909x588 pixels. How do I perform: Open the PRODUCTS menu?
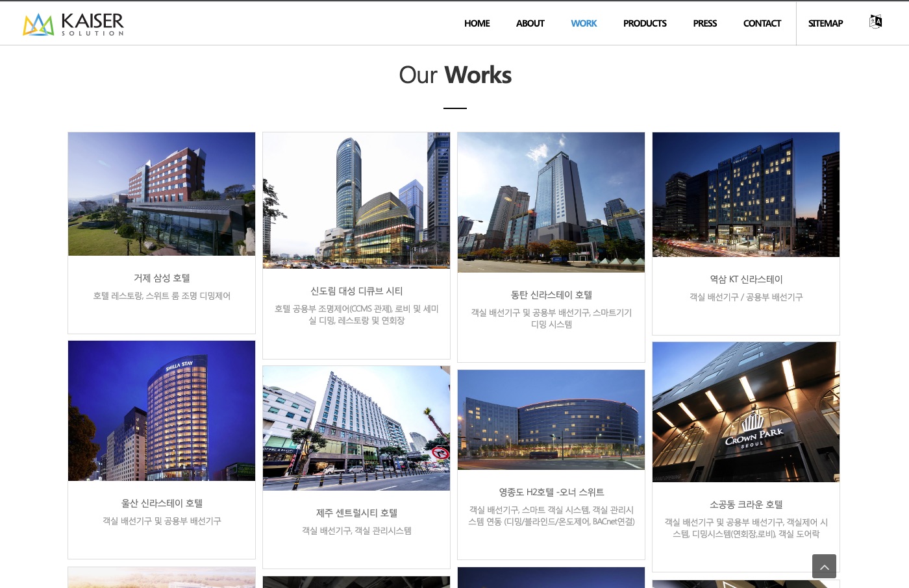pos(645,23)
